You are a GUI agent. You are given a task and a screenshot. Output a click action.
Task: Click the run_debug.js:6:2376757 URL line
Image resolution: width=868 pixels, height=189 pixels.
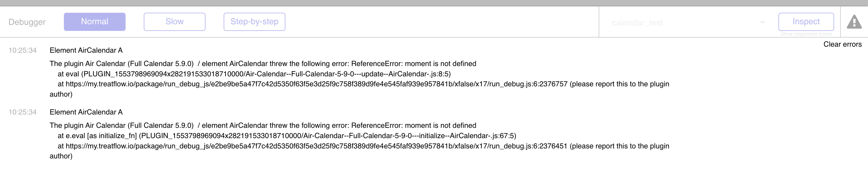click(x=363, y=84)
